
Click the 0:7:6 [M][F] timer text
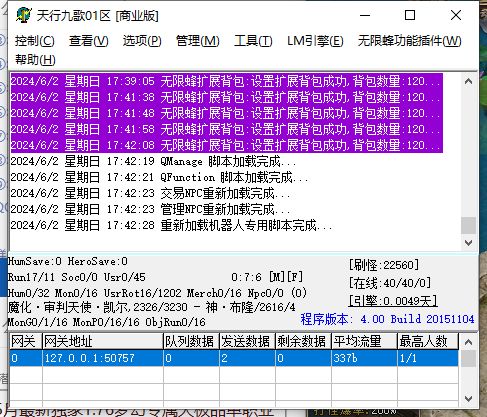[267, 277]
